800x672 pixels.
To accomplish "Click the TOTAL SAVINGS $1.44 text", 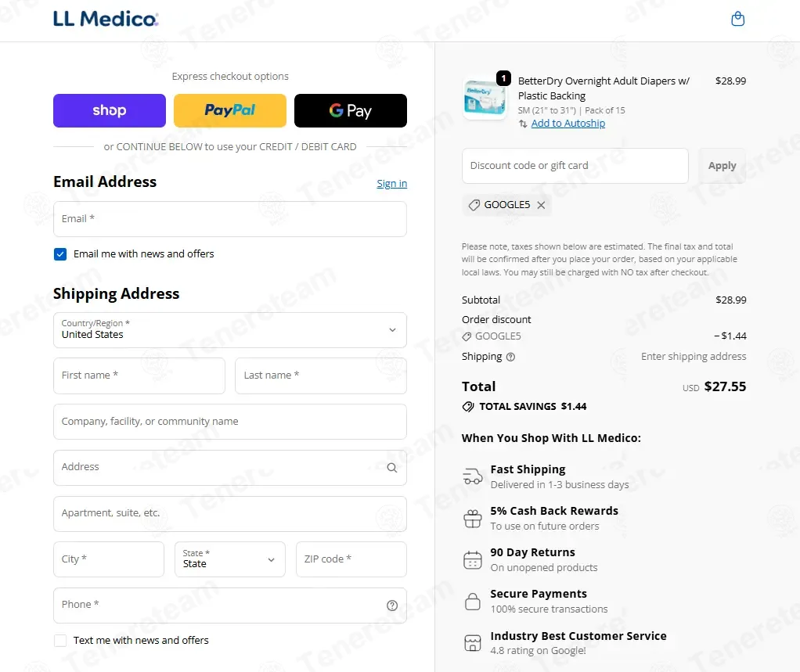I will (x=532, y=406).
